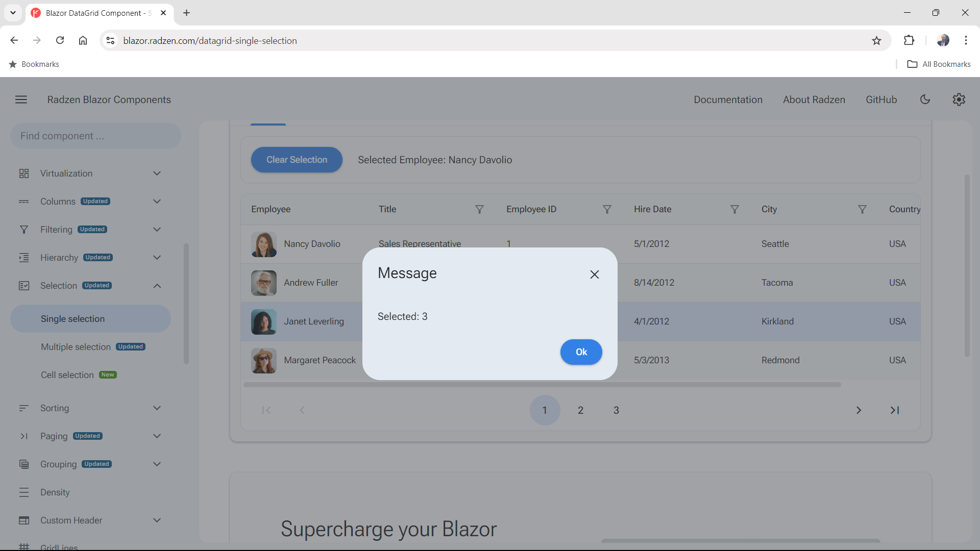Dismiss the dialog with the Ok button
The height and width of the screenshot is (551, 980).
pyautogui.click(x=581, y=352)
